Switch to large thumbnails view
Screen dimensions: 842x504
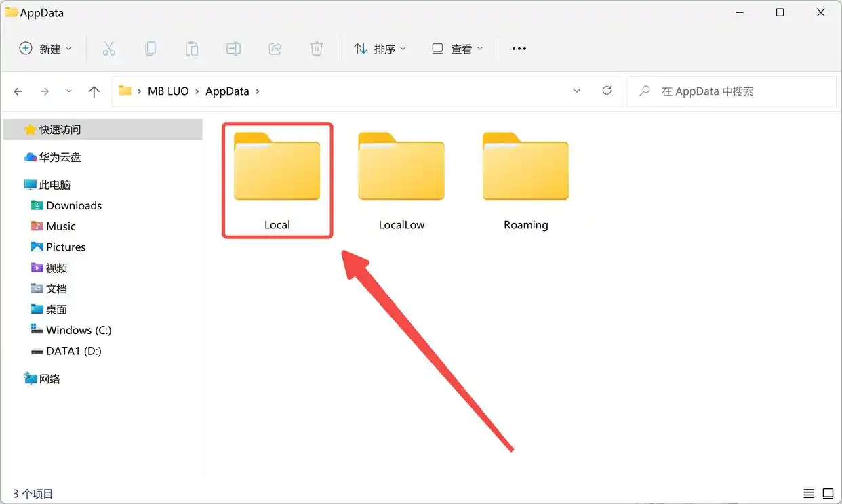[828, 493]
